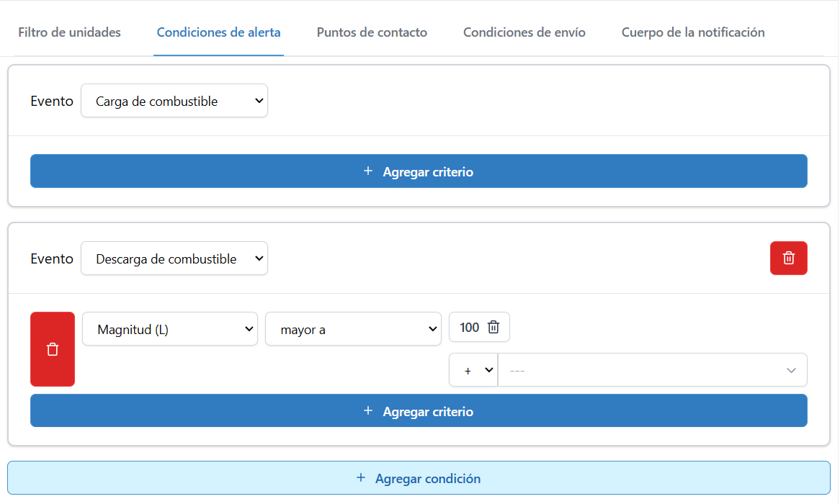Select the Condiciones de envío tab
840x504 pixels.
click(524, 32)
